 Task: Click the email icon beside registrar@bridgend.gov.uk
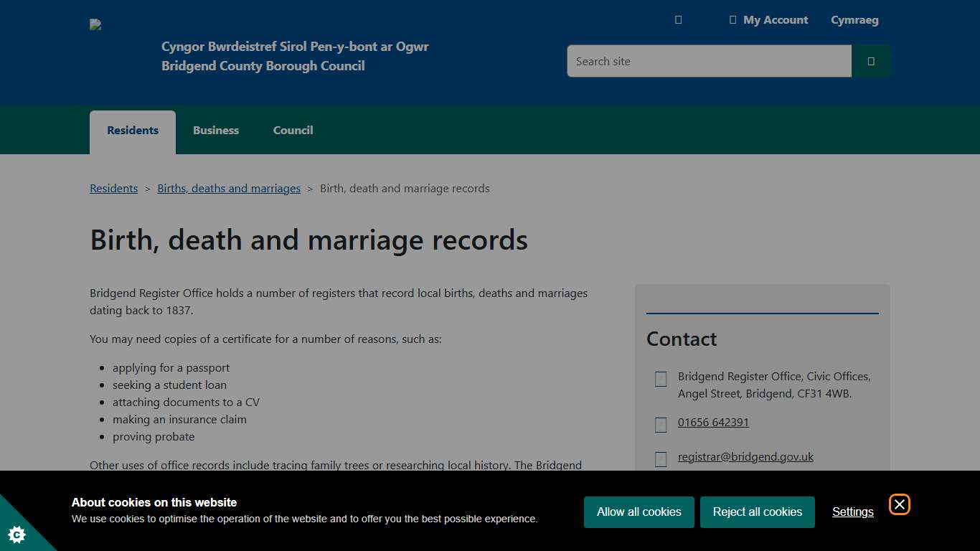(660, 459)
